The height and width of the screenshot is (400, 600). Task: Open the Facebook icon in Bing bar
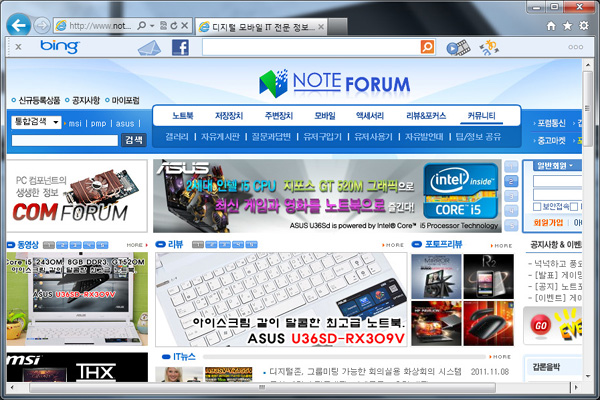[180, 48]
